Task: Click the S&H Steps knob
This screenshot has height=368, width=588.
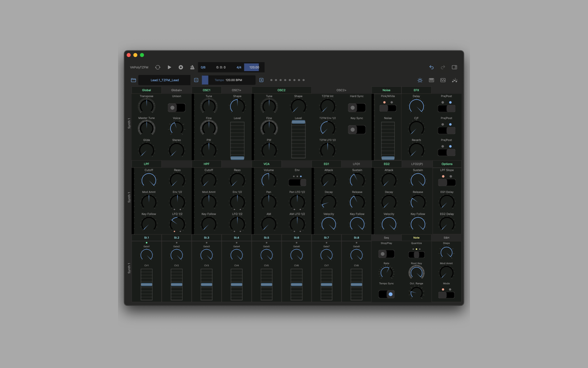Action: 446,253
